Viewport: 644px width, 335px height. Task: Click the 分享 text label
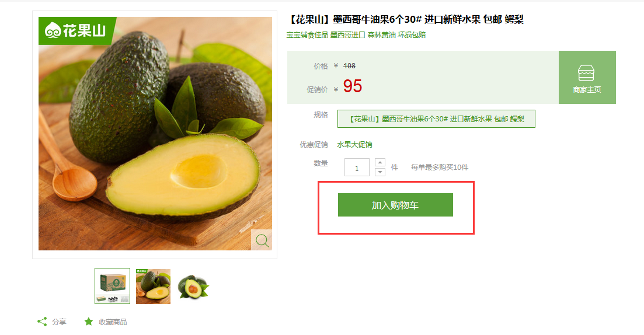[59, 322]
